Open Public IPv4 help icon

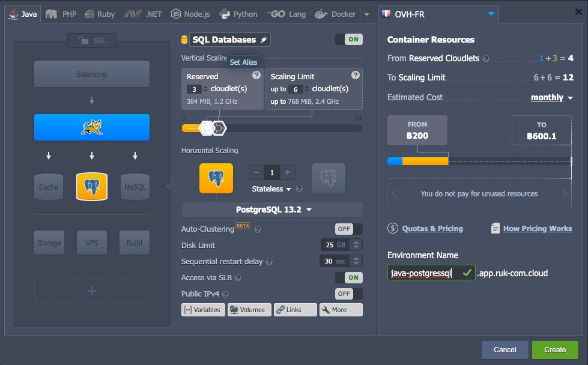225,294
